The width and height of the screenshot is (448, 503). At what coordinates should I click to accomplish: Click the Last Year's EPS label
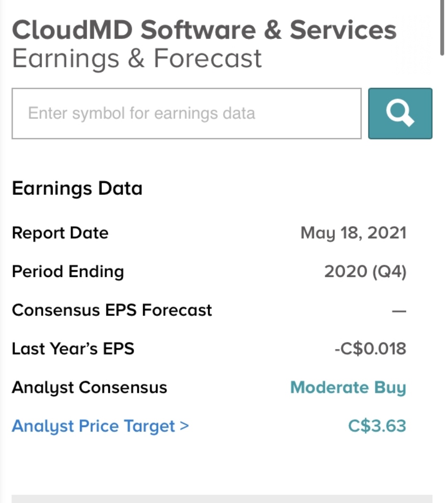pyautogui.click(x=73, y=349)
